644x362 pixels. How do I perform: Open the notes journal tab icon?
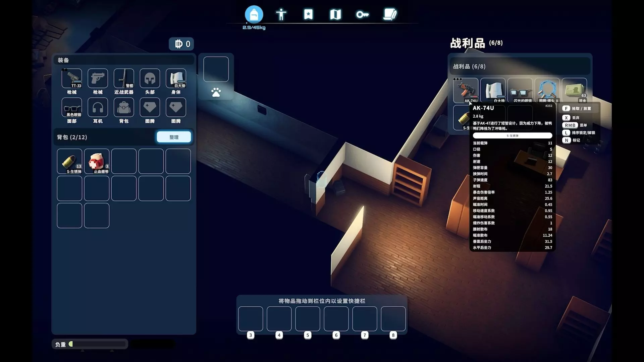click(390, 14)
